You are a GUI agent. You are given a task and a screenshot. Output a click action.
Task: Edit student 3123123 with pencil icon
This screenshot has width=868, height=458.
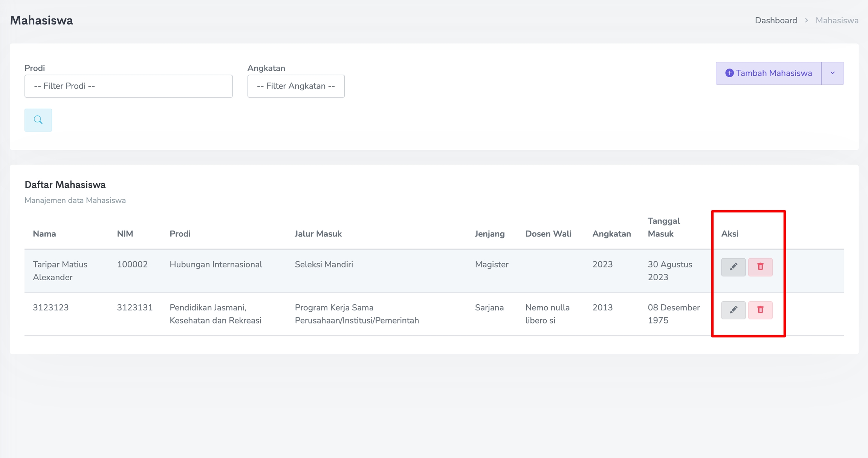pos(733,310)
